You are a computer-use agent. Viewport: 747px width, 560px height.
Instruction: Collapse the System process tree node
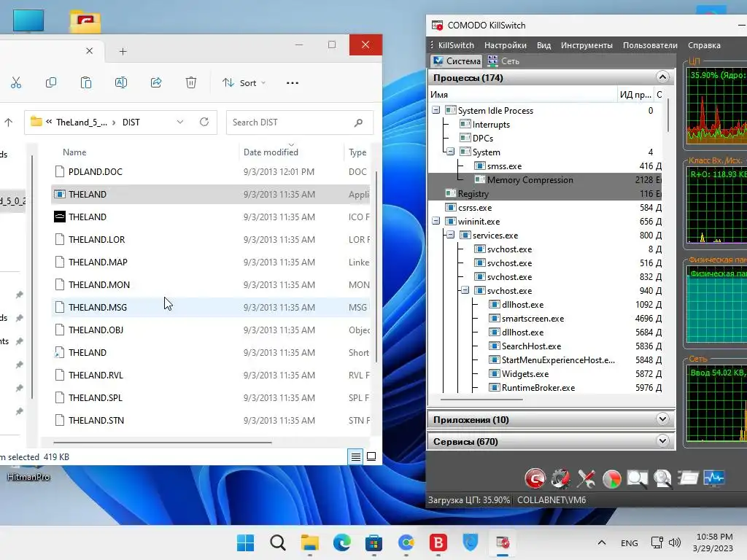click(450, 152)
